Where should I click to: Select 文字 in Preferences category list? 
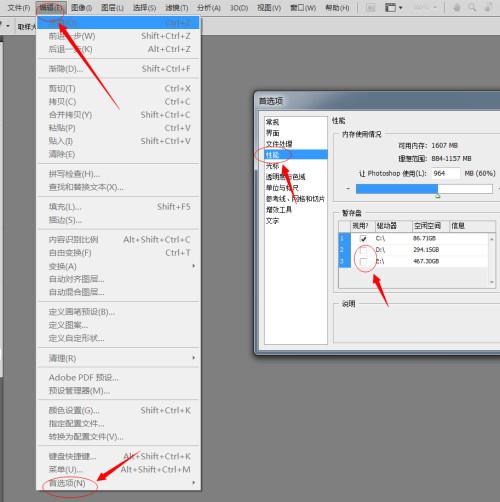(x=296, y=221)
